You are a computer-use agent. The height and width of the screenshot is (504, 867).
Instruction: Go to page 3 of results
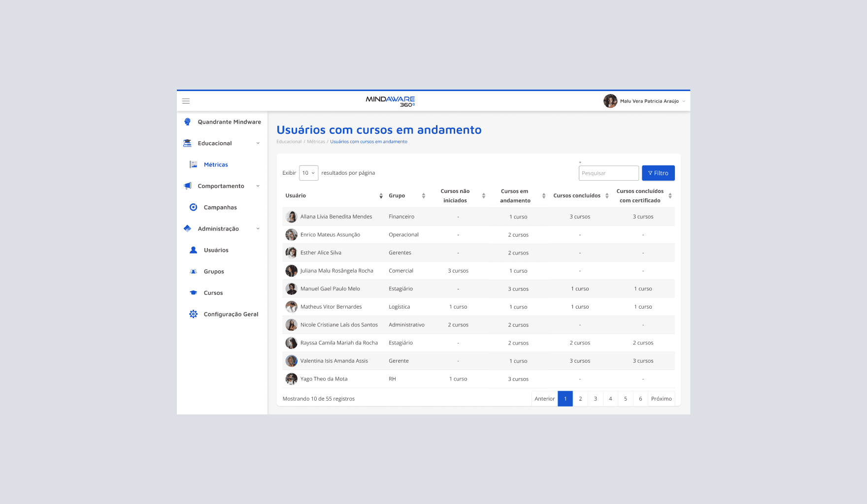tap(596, 399)
